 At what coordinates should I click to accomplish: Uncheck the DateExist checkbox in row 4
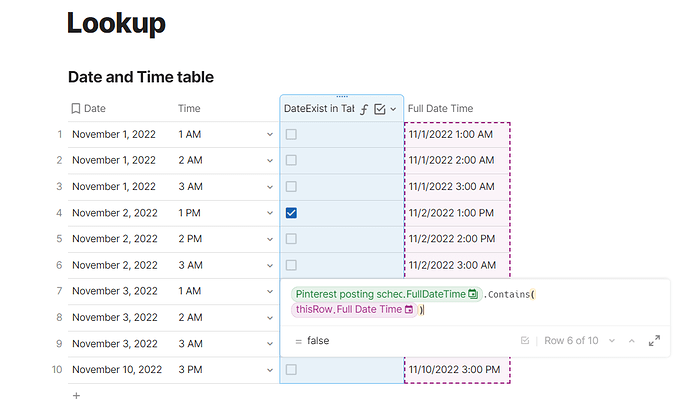(291, 213)
